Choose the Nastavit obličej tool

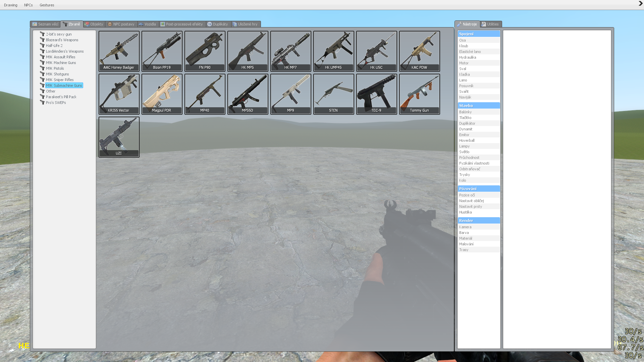coord(479,201)
